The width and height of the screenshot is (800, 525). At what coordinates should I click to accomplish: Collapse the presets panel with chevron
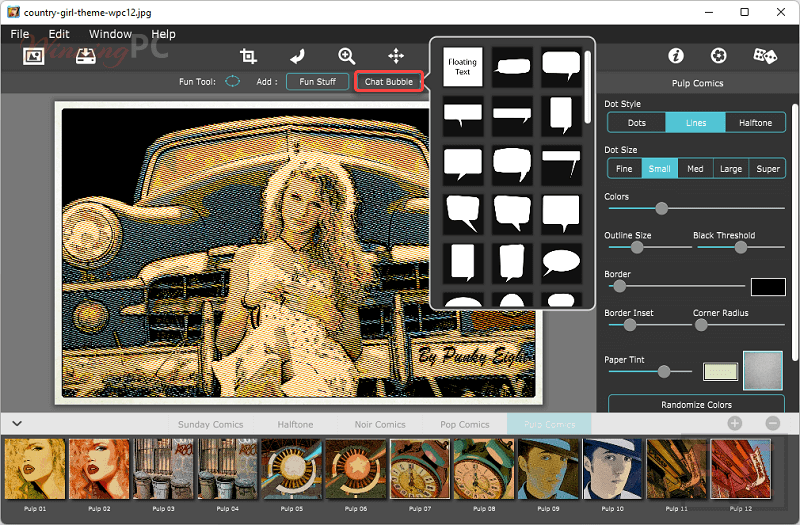coord(16,424)
